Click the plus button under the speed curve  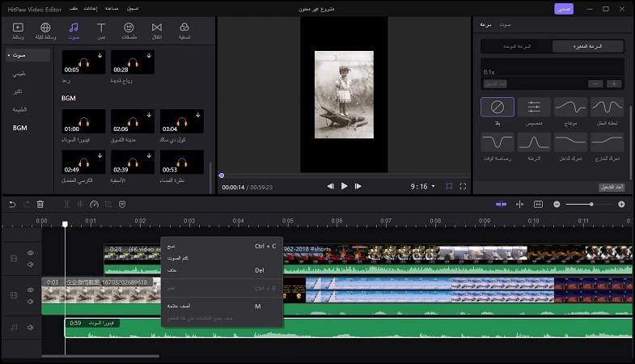[614, 84]
